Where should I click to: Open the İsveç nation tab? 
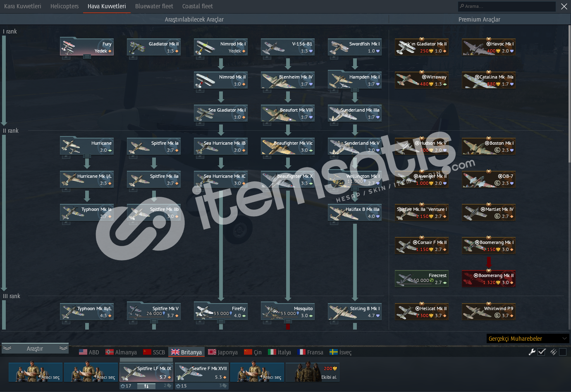pos(340,352)
